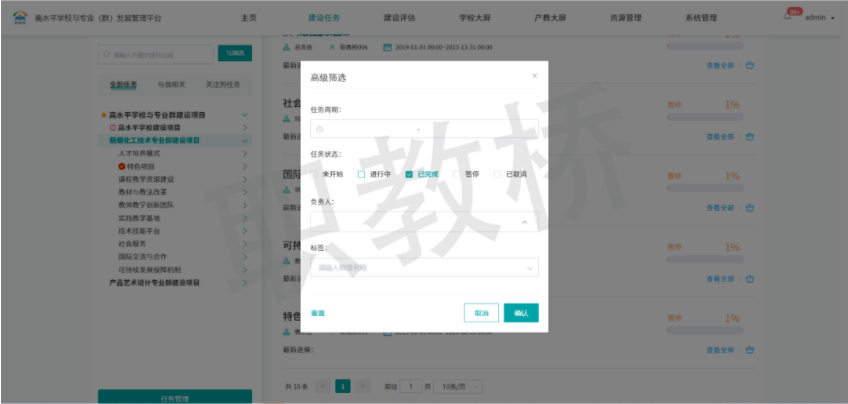
Task: Select the 教材与教法改革 tree item
Action: click(x=142, y=193)
